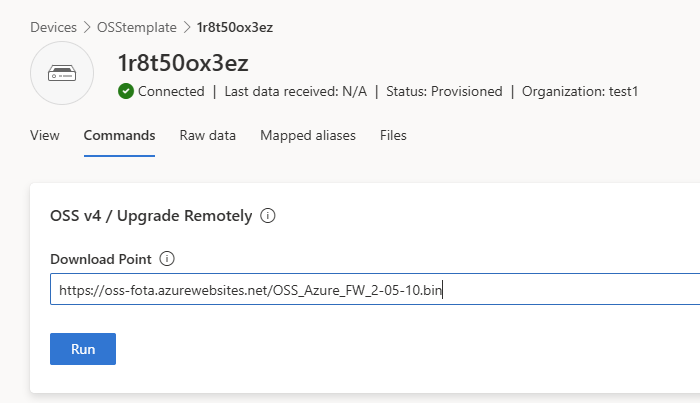
Task: Click the green Connected checkmark icon
Action: [126, 91]
